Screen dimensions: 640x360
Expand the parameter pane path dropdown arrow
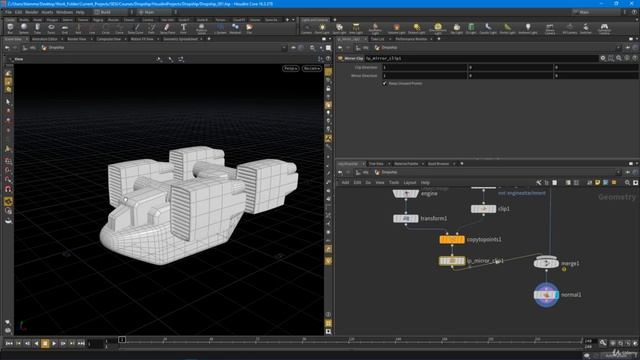pyautogui.click(x=619, y=48)
